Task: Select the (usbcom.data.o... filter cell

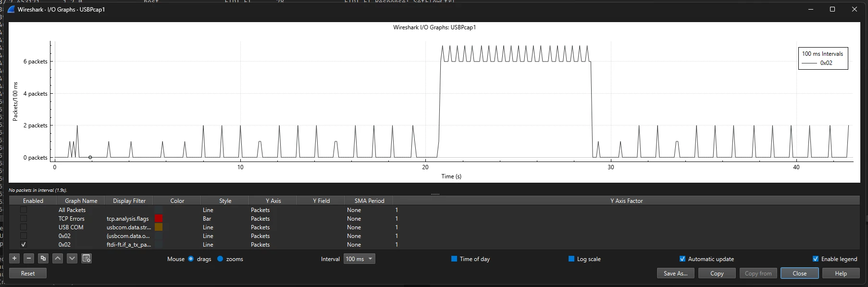Action: (x=128, y=236)
